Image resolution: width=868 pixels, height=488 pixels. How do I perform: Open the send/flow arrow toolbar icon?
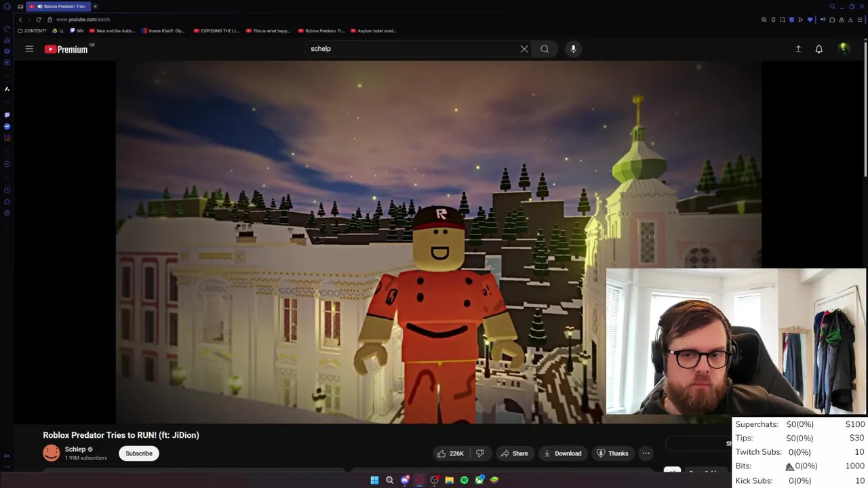(x=801, y=20)
